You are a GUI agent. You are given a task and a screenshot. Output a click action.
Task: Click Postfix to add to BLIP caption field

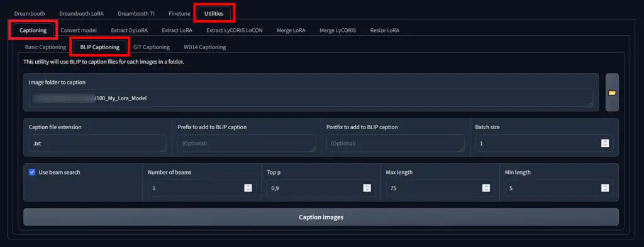pos(396,143)
